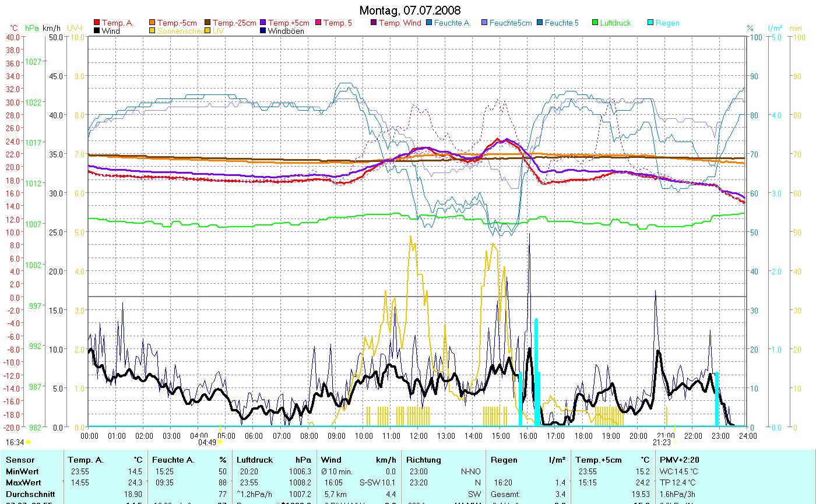Click the green Luftdruck legend square
The height and width of the screenshot is (504, 816).
point(595,23)
